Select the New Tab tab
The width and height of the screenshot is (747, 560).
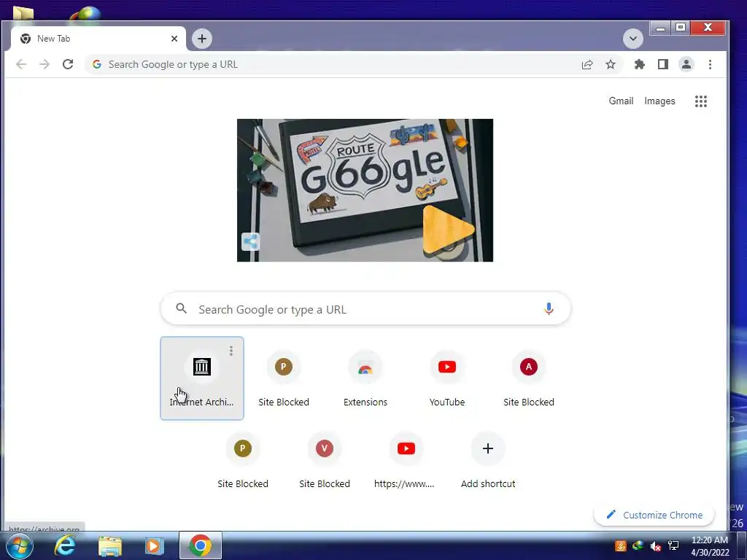click(98, 39)
